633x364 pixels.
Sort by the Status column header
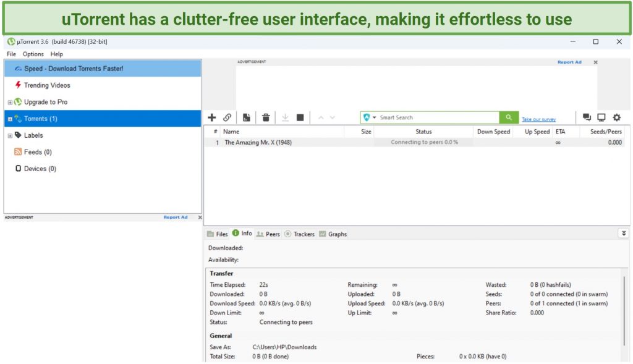[423, 132]
